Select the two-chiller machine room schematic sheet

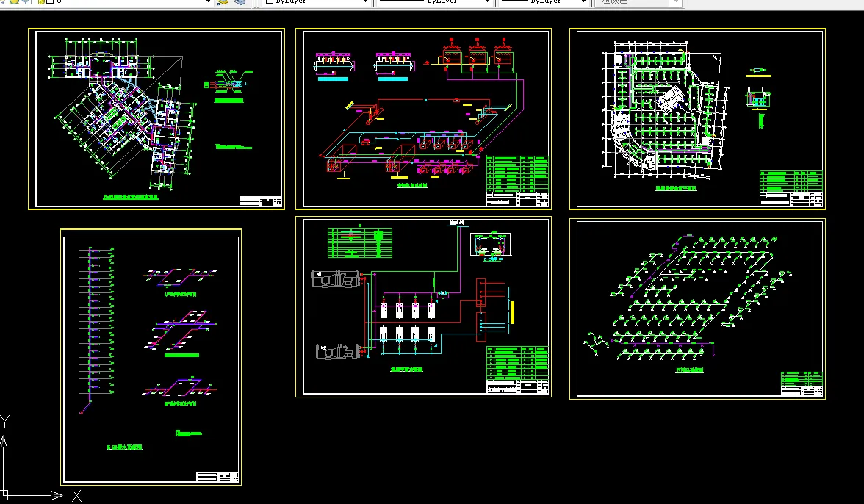(423, 306)
